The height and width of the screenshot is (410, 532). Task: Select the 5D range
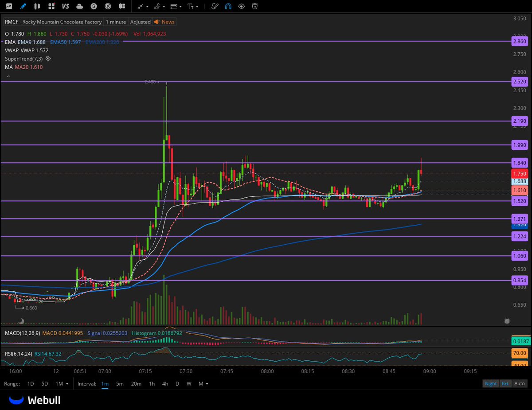click(x=44, y=383)
